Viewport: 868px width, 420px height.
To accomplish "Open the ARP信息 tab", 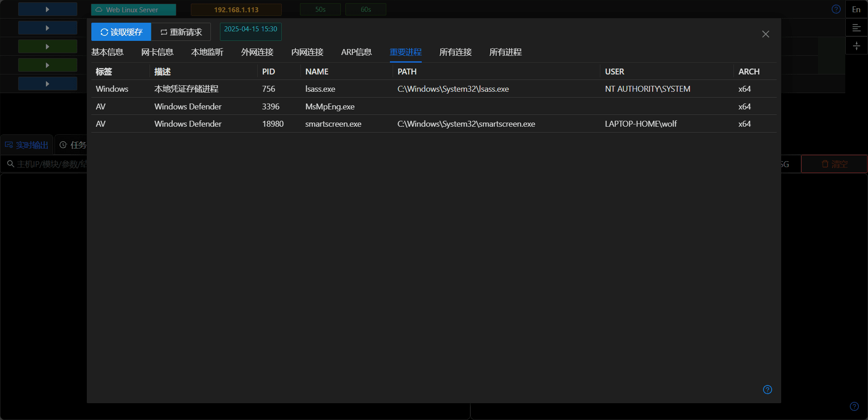I will click(356, 52).
